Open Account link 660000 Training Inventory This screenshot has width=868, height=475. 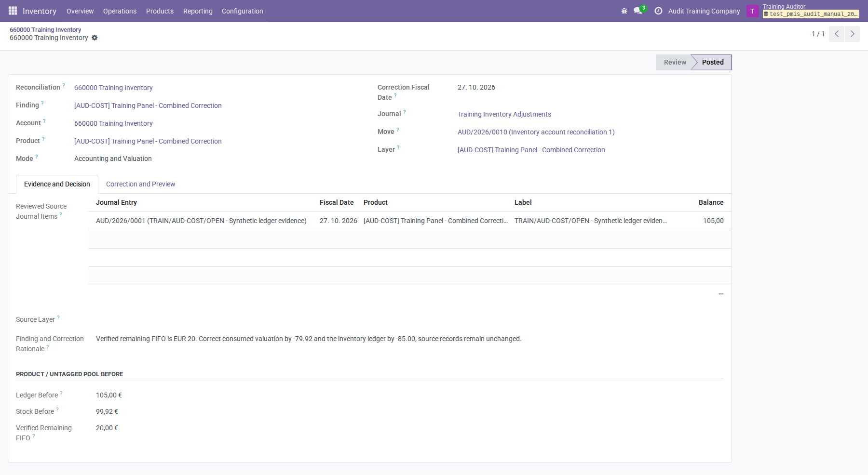point(113,123)
